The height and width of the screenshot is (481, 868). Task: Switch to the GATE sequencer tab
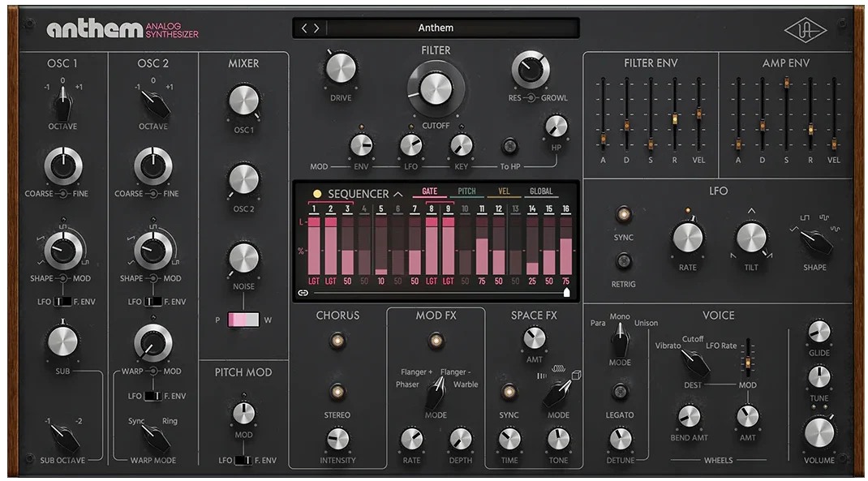click(430, 191)
